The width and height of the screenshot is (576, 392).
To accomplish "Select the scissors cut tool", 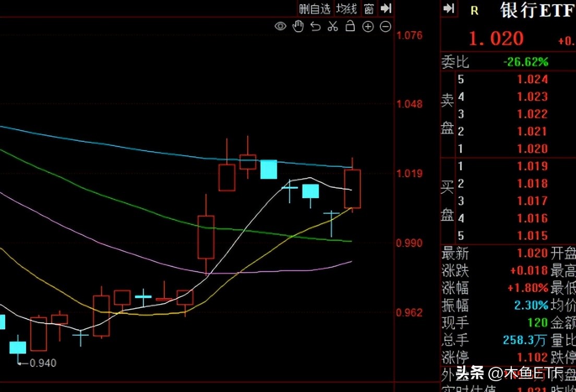I will coord(332,26).
